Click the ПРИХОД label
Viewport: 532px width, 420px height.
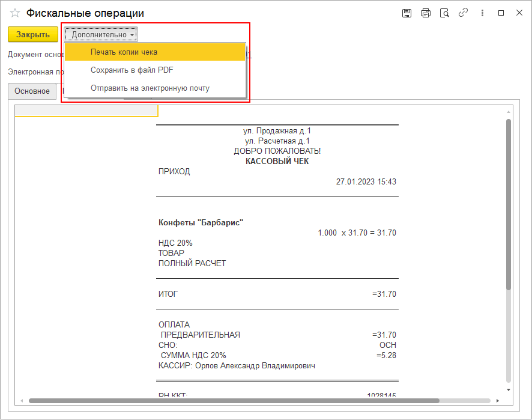[x=174, y=171]
